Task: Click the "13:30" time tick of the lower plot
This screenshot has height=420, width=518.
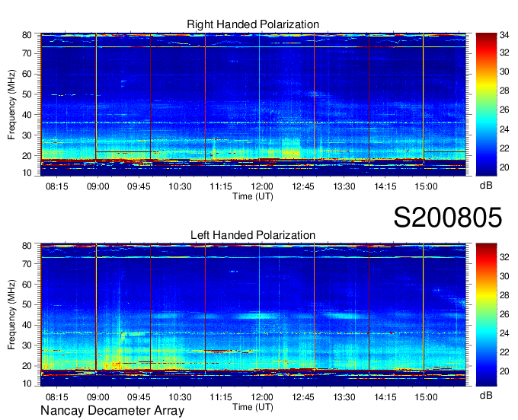Action: pos(344,397)
